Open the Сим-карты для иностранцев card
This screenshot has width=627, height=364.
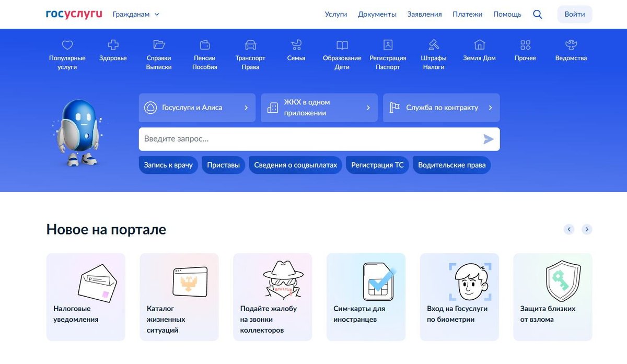(x=366, y=297)
